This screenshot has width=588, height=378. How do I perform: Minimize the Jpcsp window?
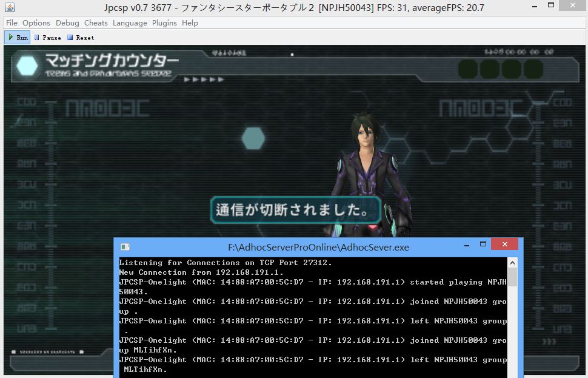click(535, 6)
